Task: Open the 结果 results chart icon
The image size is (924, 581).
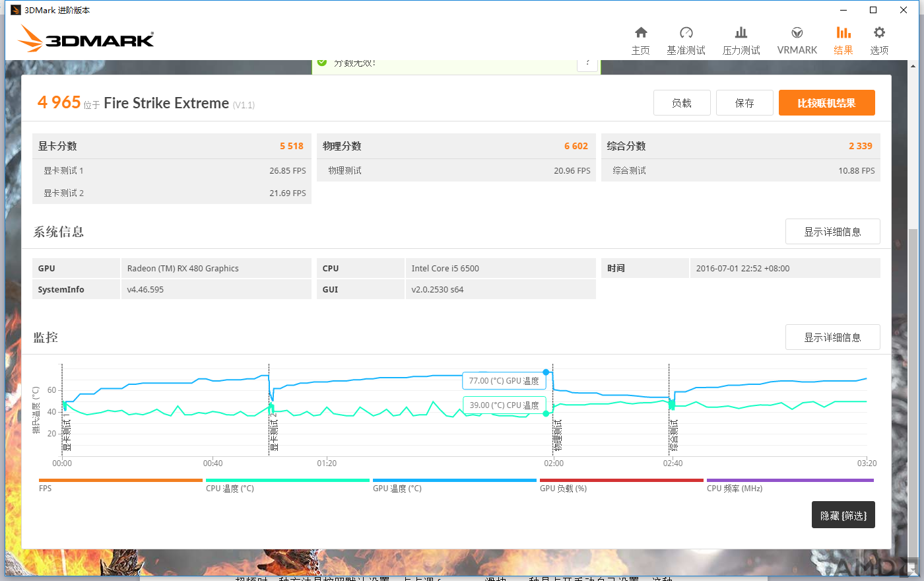Action: pyautogui.click(x=843, y=32)
